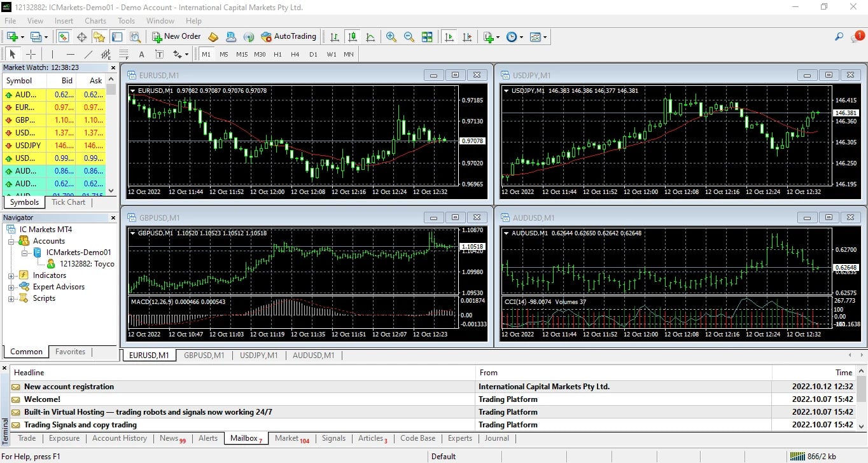Open the Welcome! mailbox message
This screenshot has height=463, width=868.
42,399
